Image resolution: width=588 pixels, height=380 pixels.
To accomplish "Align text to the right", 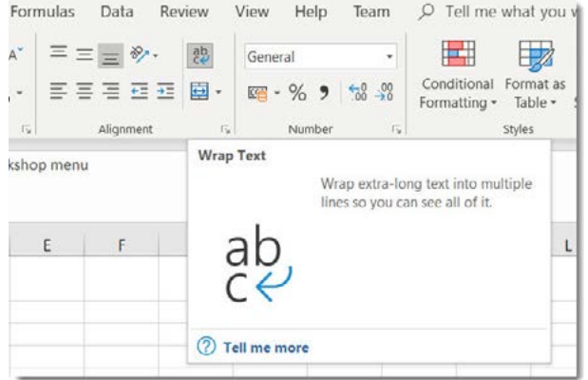I will (110, 91).
